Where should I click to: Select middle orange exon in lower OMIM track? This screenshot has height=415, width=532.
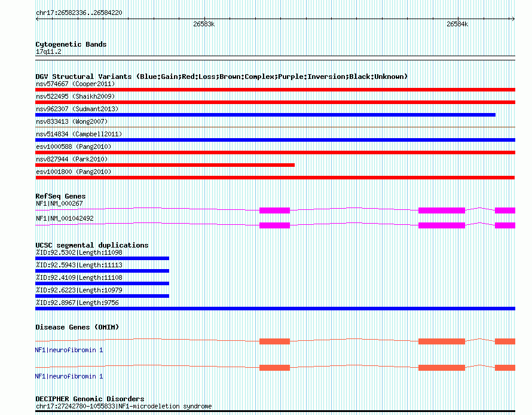[x=441, y=368]
